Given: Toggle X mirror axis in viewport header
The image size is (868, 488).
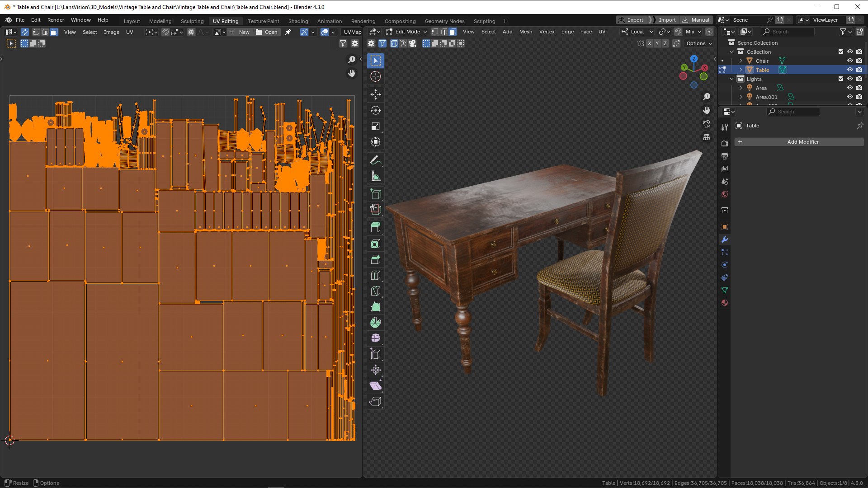Looking at the screenshot, I should point(649,43).
